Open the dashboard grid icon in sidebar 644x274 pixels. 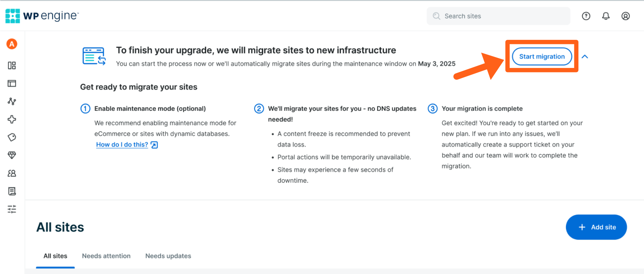(12, 66)
